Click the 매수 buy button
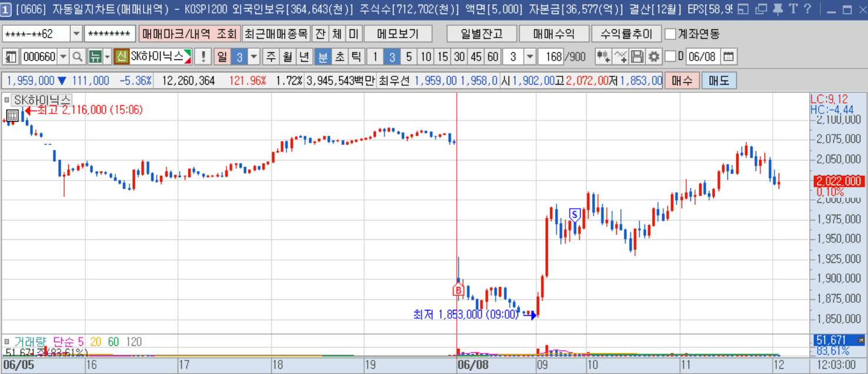The image size is (868, 374). tap(683, 81)
